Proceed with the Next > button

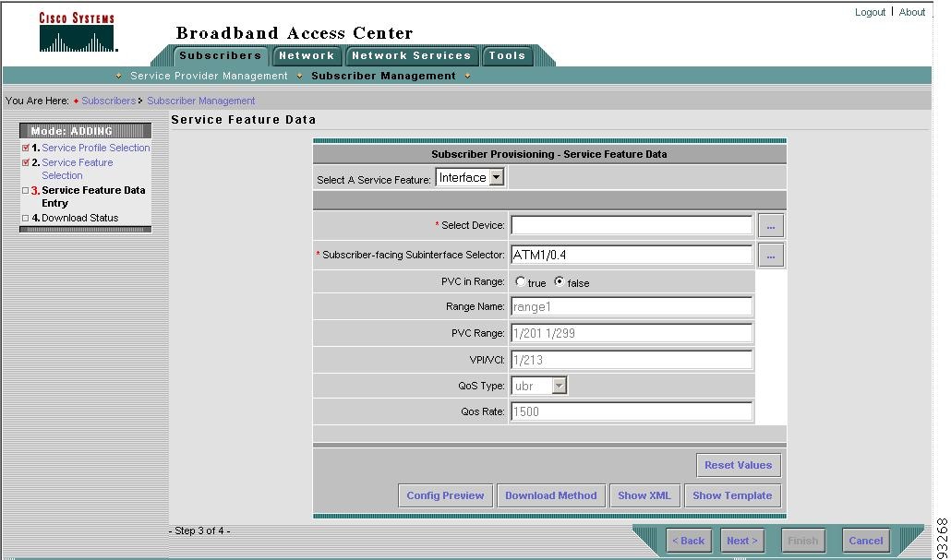(741, 541)
